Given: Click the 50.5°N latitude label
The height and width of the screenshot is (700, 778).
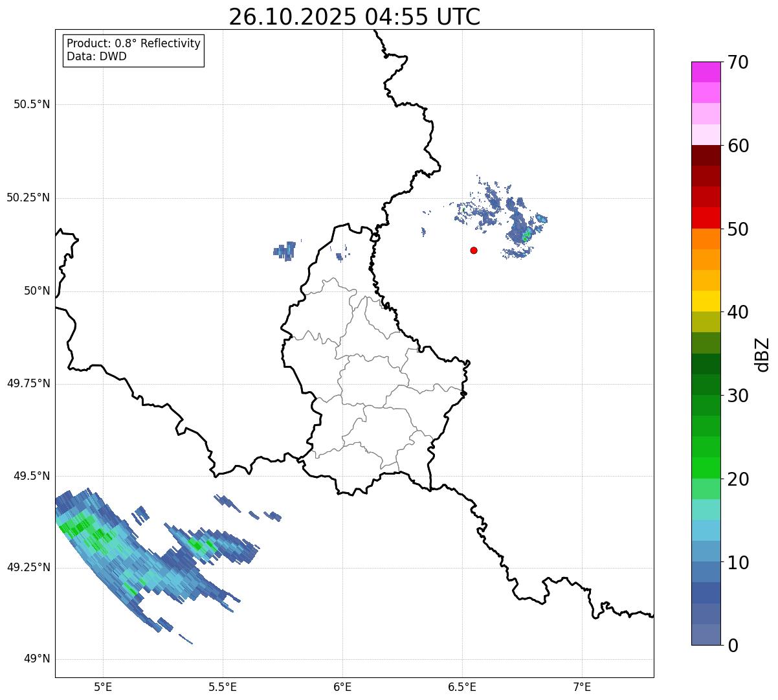Looking at the screenshot, I should click(32, 104).
